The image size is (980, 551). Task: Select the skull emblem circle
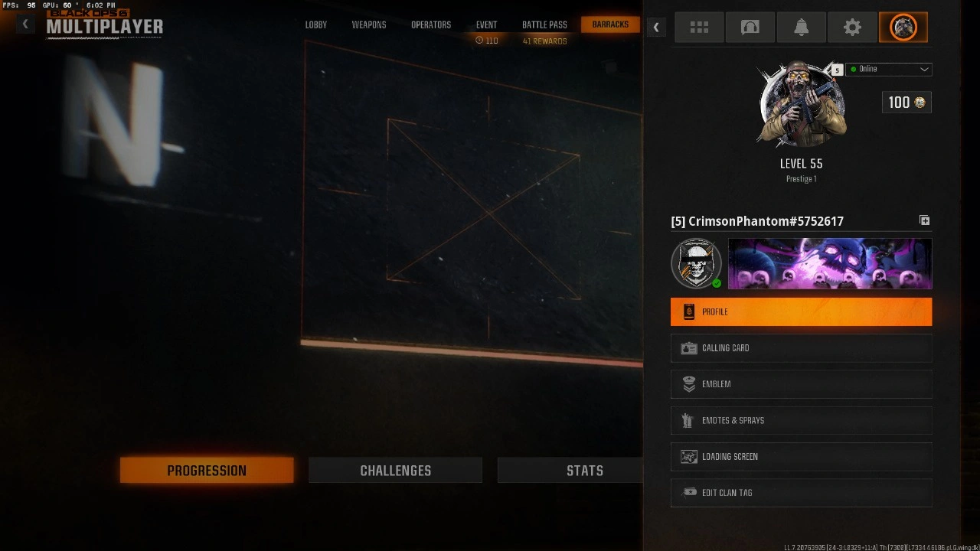click(x=696, y=263)
